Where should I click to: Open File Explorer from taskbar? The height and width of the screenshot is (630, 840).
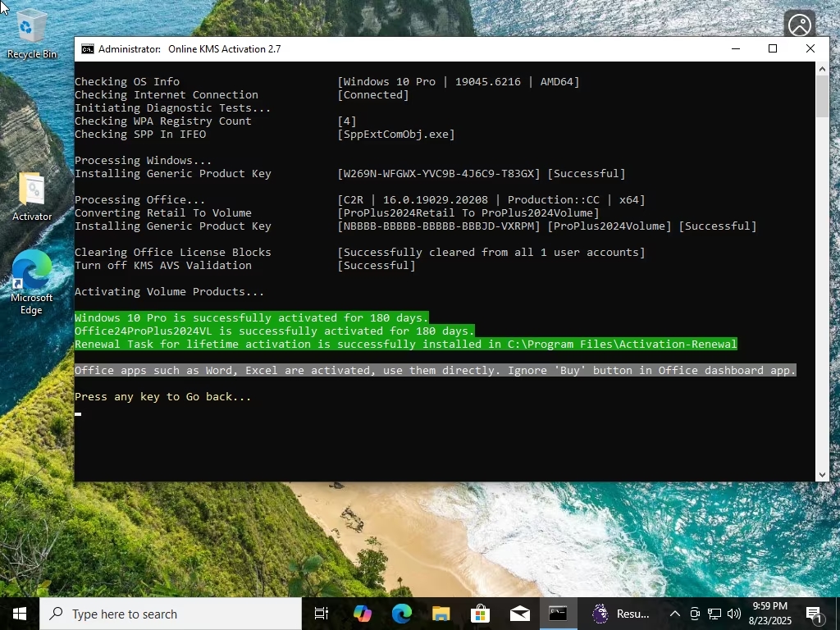click(441, 614)
